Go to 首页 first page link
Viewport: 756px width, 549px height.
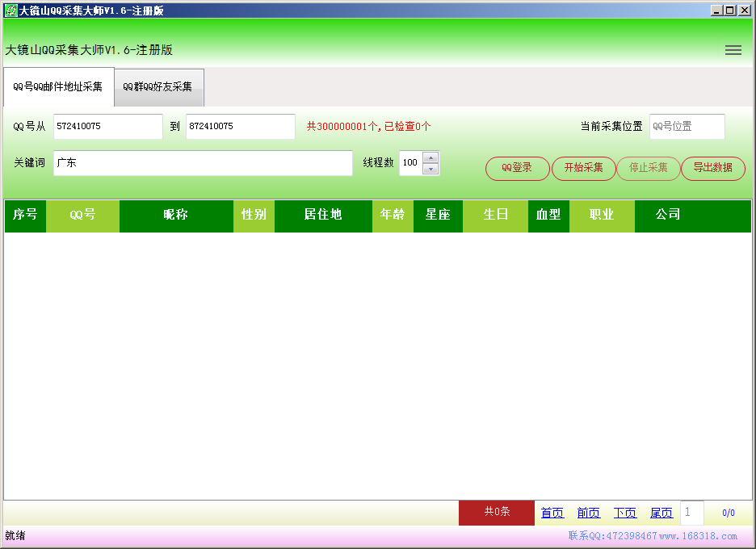pyautogui.click(x=552, y=513)
